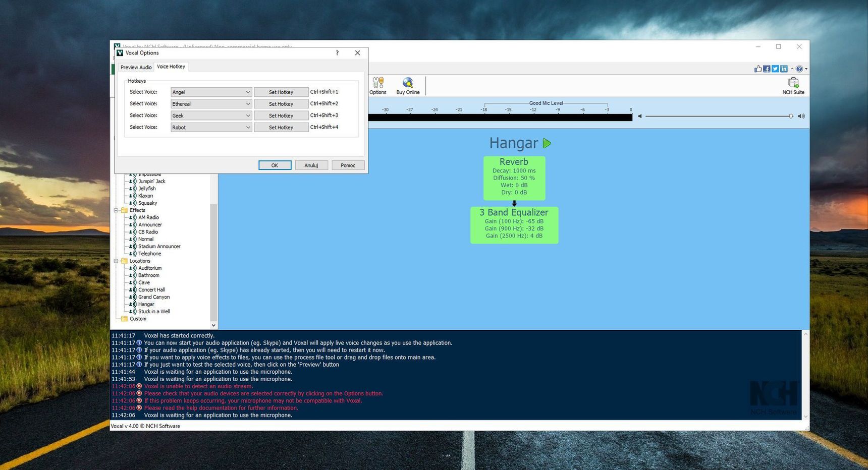Click the low volume speaker icon

[640, 116]
